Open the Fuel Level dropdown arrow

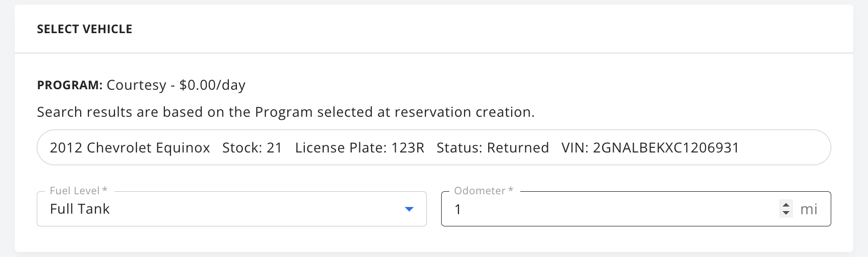[x=408, y=209]
